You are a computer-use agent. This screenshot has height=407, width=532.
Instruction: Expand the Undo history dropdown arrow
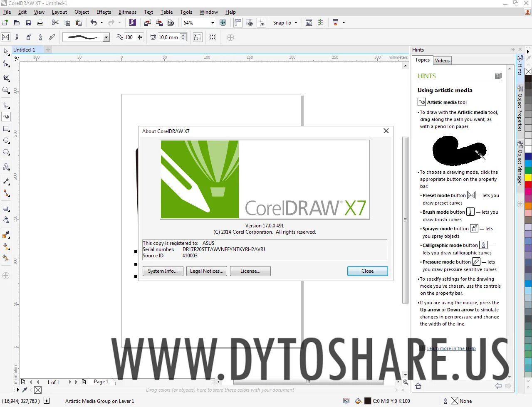(x=101, y=22)
